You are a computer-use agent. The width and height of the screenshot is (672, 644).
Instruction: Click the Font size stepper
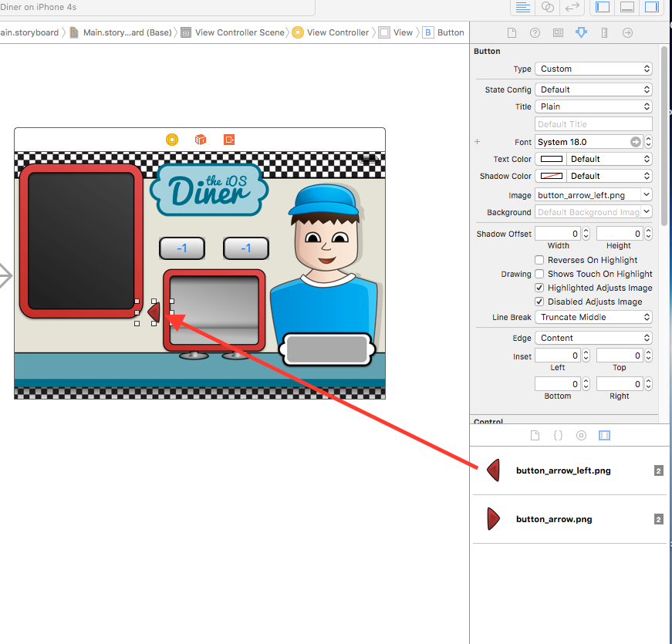[x=648, y=142]
